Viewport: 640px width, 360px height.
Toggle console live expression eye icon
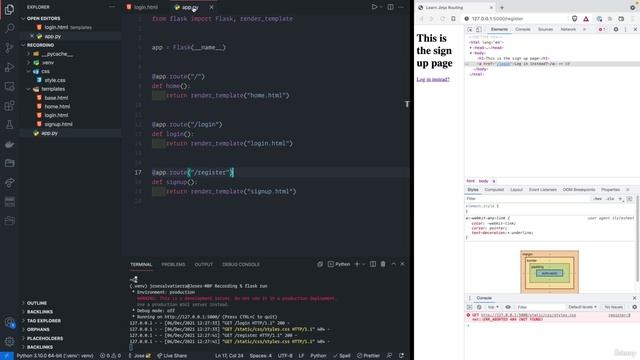(508, 307)
